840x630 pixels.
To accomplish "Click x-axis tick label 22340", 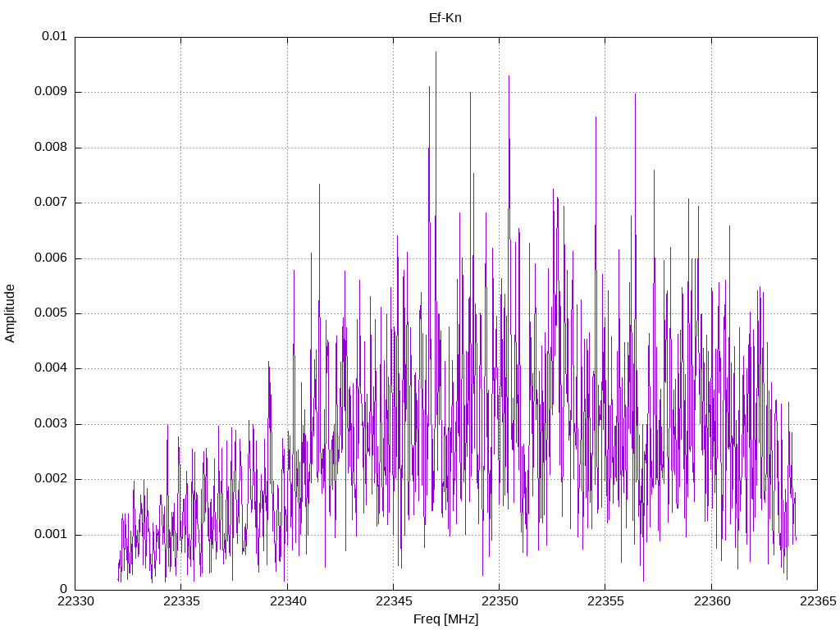I will 288,601.
